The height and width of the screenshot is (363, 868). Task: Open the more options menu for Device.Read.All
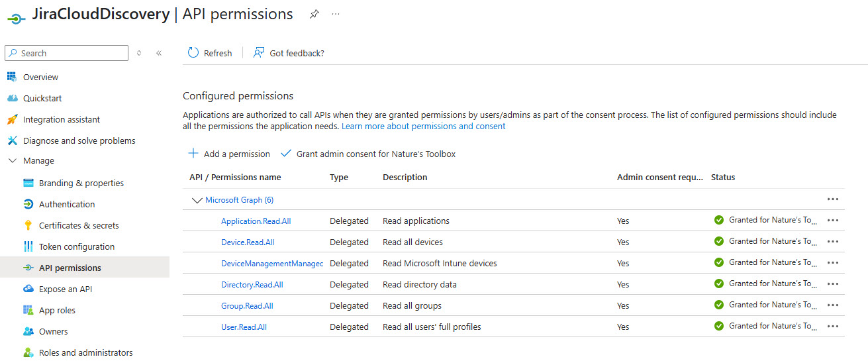(x=833, y=242)
